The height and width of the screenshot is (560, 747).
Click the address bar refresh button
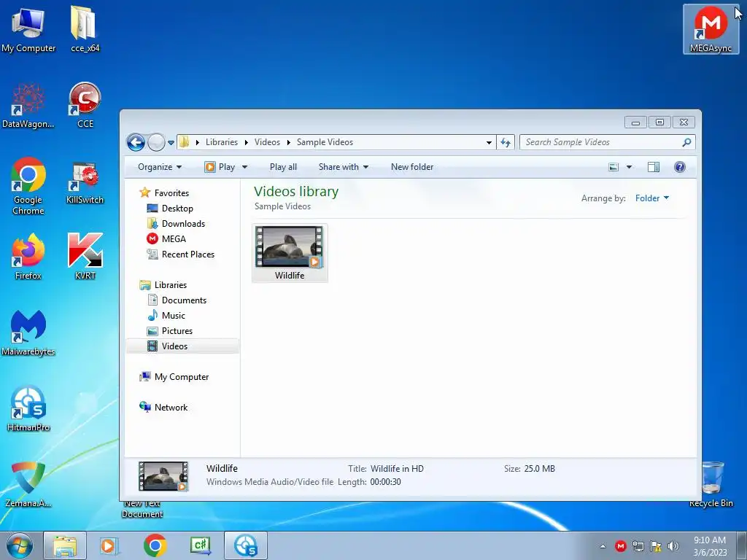(x=506, y=142)
